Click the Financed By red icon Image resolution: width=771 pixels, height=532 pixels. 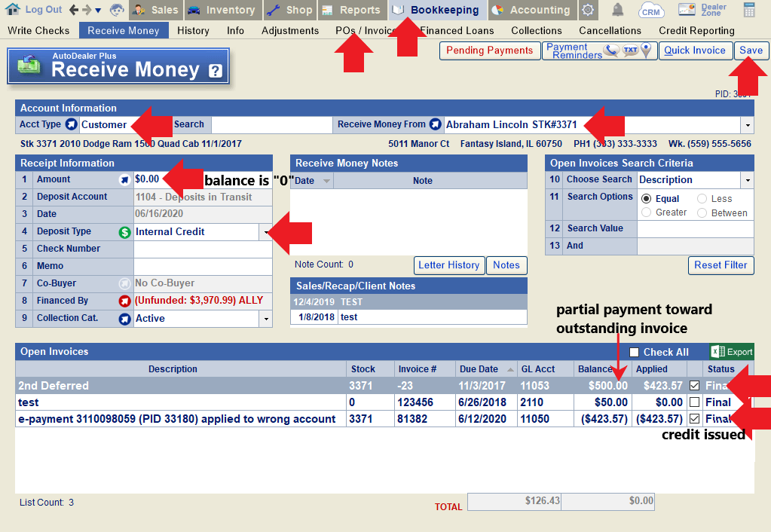(x=125, y=301)
